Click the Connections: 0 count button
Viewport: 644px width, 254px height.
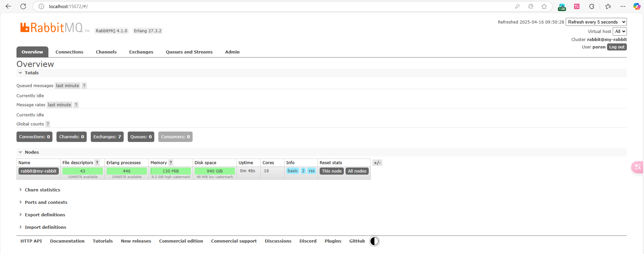click(x=34, y=137)
